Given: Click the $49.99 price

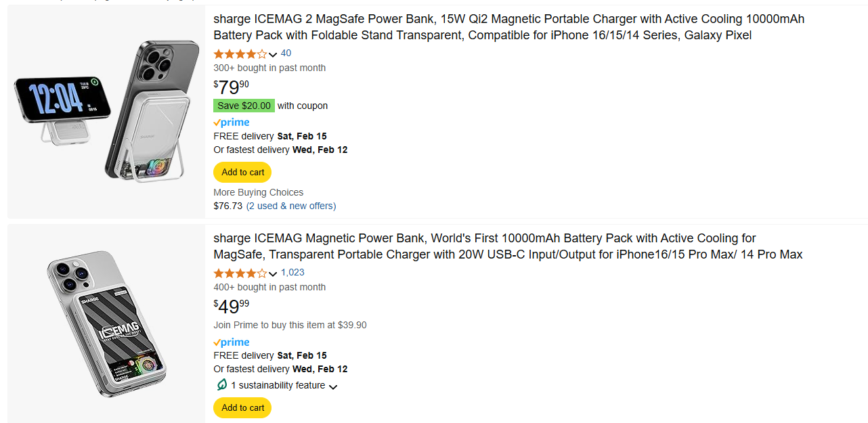Looking at the screenshot, I should (x=232, y=307).
